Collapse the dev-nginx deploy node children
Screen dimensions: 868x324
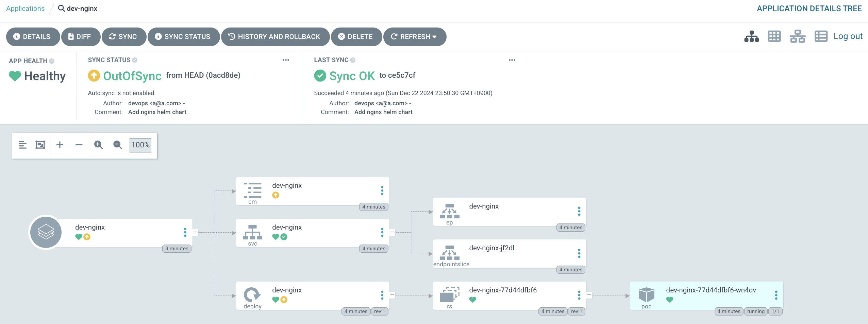(392, 295)
